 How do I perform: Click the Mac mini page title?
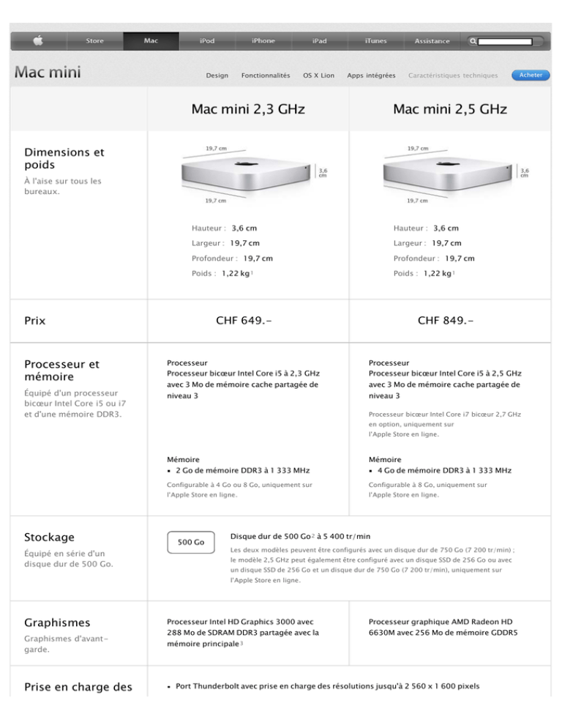click(x=48, y=72)
